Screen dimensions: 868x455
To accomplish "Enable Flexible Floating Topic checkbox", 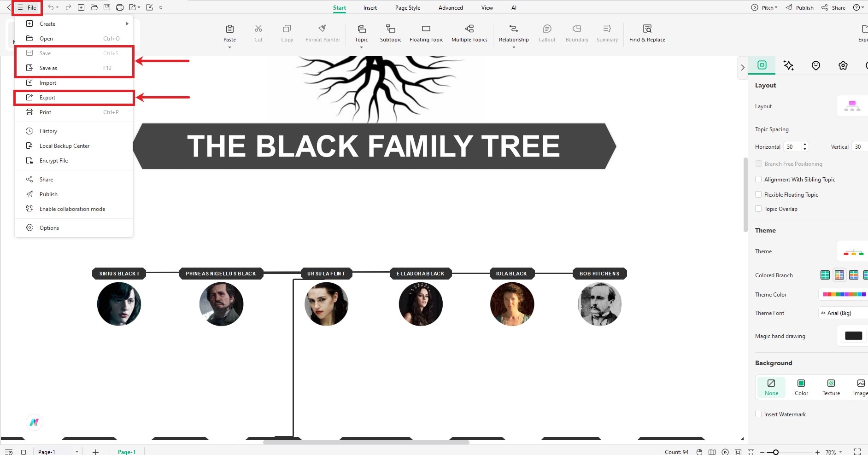I will pyautogui.click(x=758, y=195).
